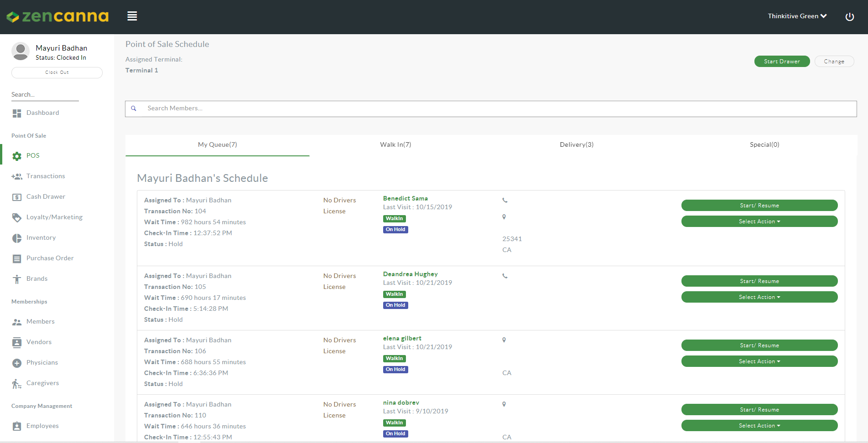Click the Physicians plus circle icon
This screenshot has height=443, width=868.
17,363
